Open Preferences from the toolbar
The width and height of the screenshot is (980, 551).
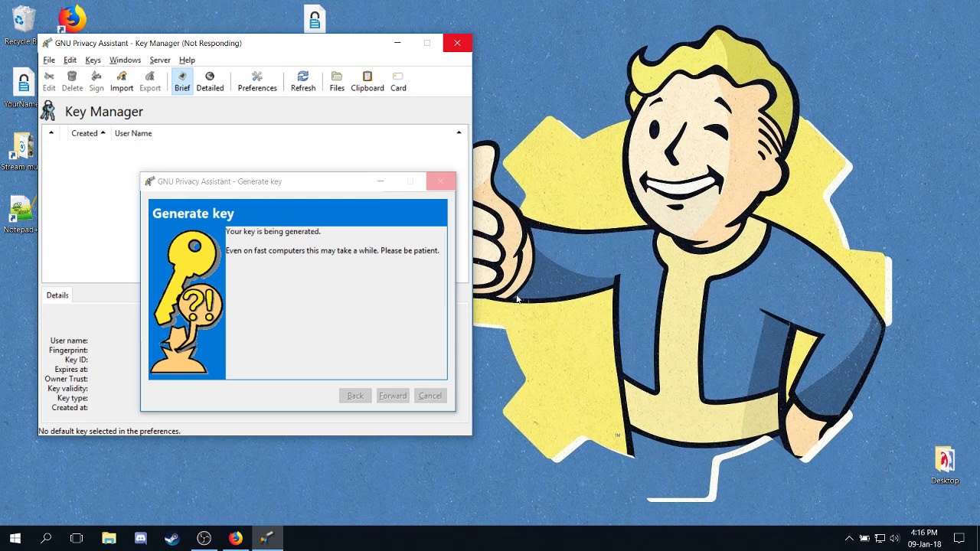pyautogui.click(x=257, y=81)
